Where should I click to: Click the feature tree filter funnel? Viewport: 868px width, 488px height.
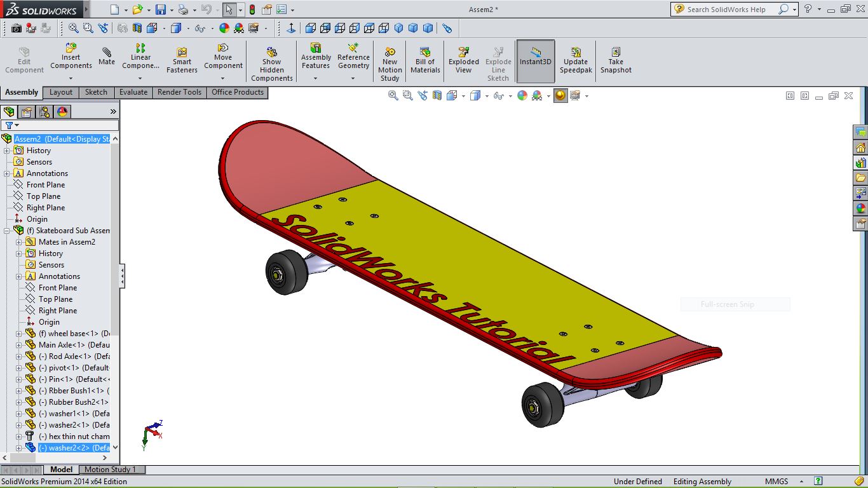(x=9, y=125)
